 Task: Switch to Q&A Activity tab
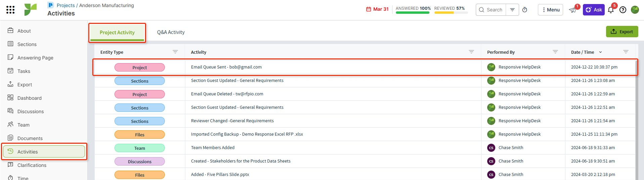tap(171, 32)
